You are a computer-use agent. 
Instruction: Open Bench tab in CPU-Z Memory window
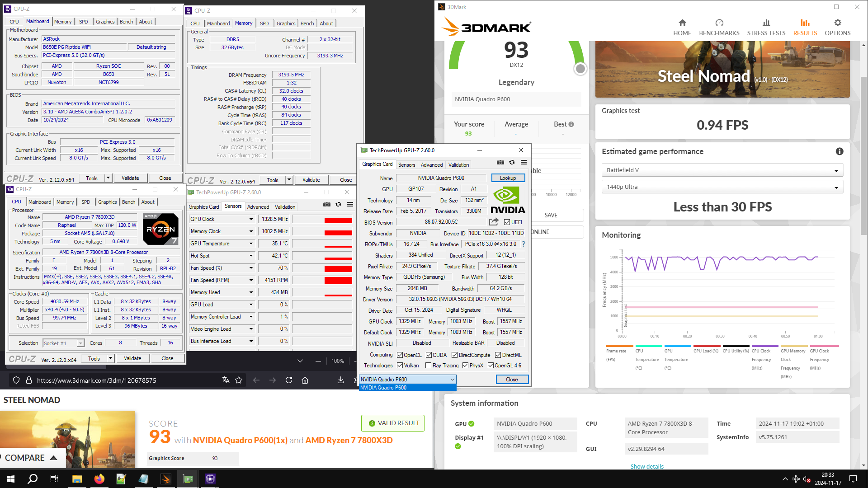click(x=307, y=23)
